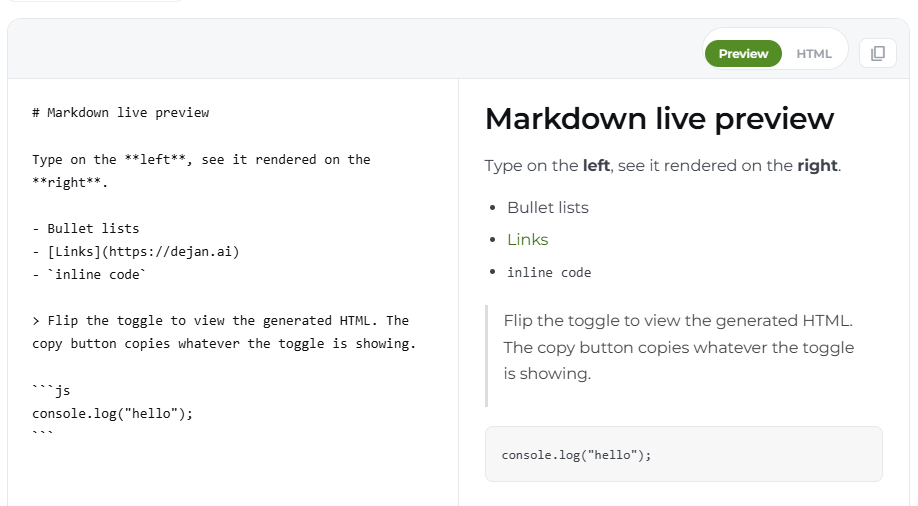Click the rendered blockquote text in the preview
The image size is (918, 506).
tap(679, 347)
